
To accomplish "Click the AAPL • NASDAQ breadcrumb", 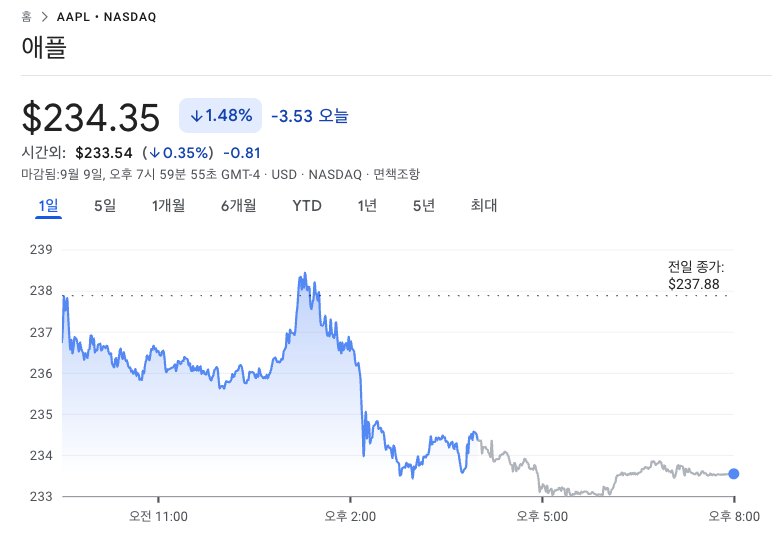I will pos(106,17).
